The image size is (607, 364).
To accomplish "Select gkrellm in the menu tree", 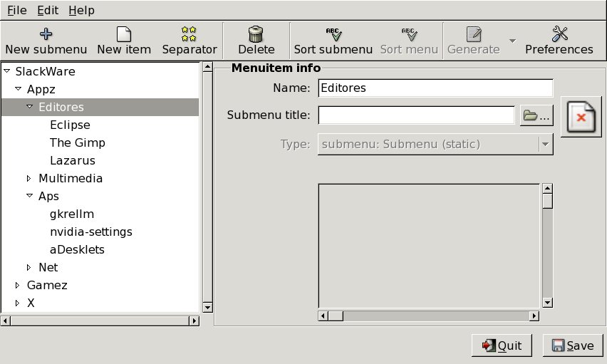I will tap(72, 214).
